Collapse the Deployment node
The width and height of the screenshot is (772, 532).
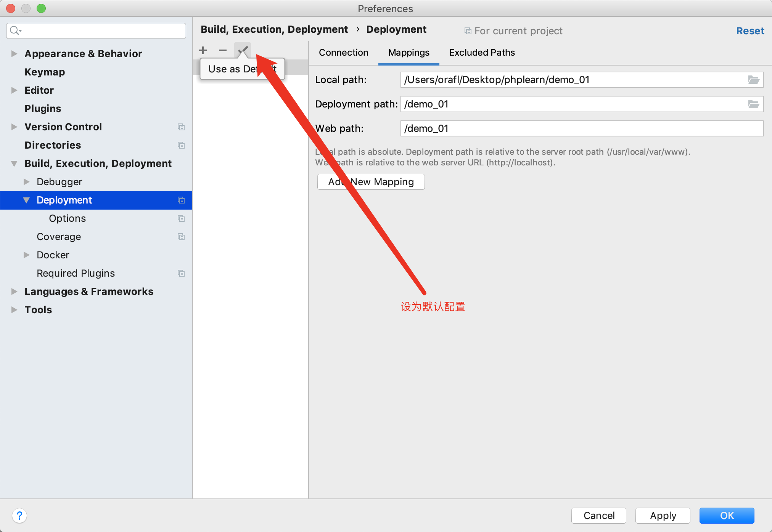(x=26, y=200)
